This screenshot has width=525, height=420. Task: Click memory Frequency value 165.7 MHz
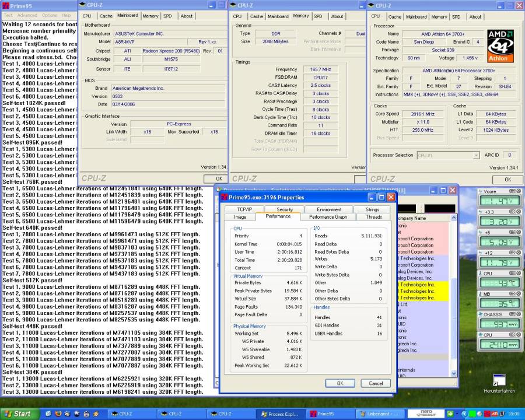click(x=320, y=69)
